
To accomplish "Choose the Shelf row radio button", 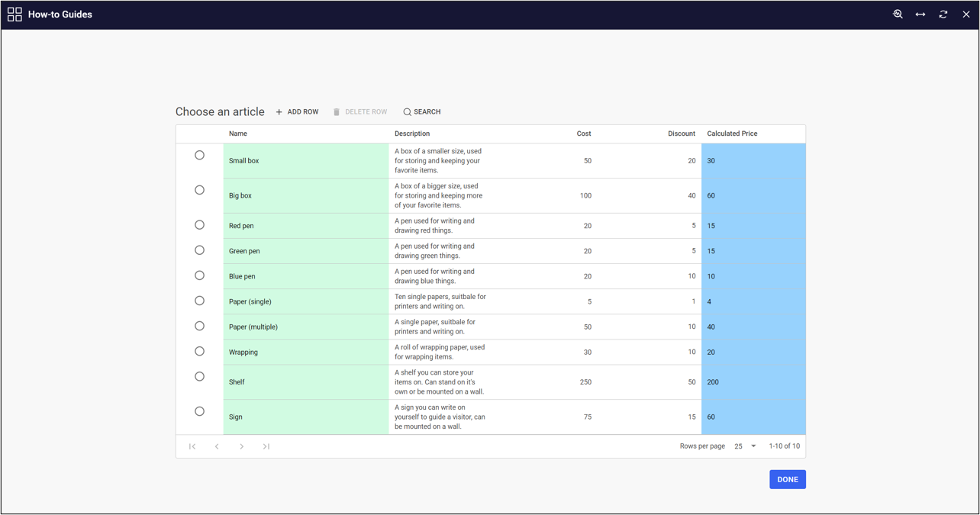I will (x=199, y=376).
